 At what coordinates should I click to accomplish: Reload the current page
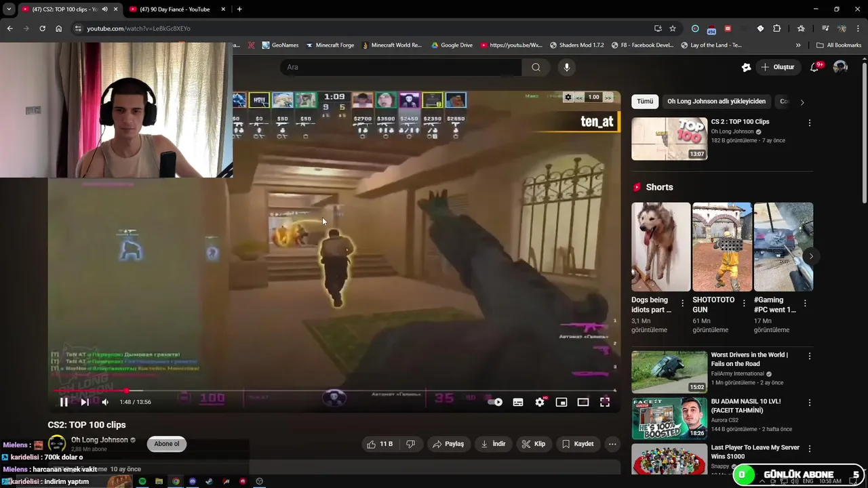pyautogui.click(x=42, y=28)
